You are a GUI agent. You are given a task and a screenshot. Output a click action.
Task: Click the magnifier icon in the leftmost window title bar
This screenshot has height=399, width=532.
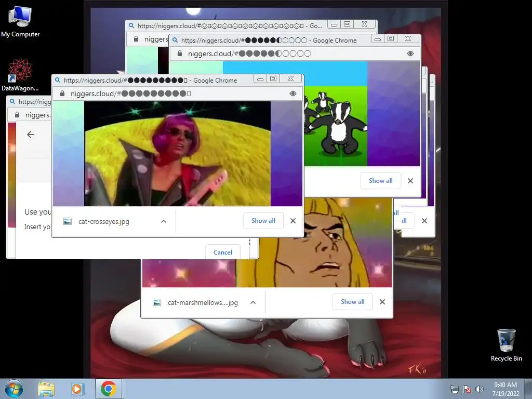click(x=12, y=101)
